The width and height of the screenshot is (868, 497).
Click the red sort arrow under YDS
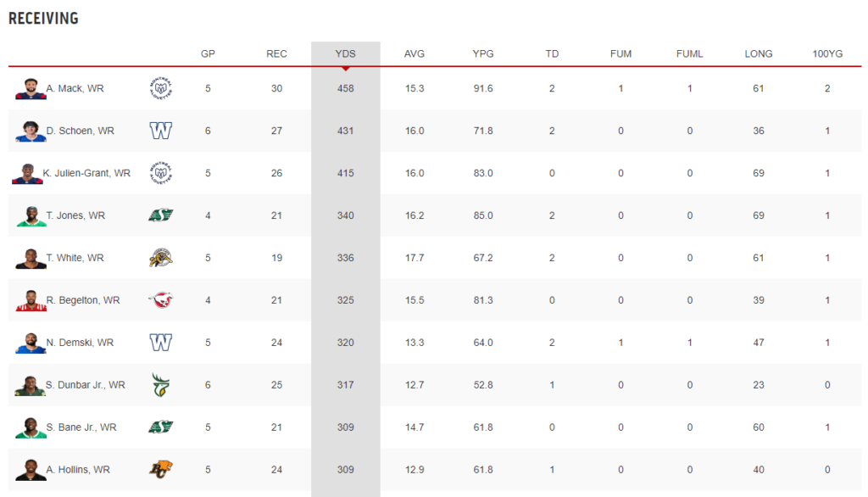click(x=346, y=68)
